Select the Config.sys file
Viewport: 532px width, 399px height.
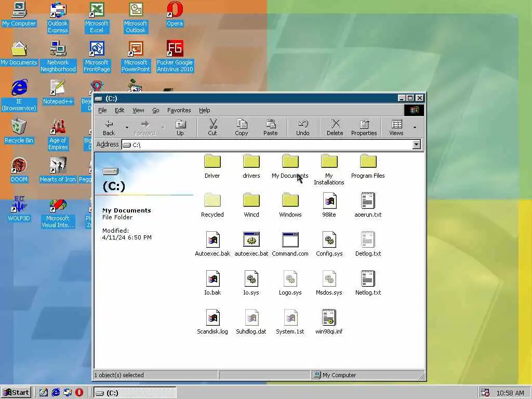(x=329, y=244)
